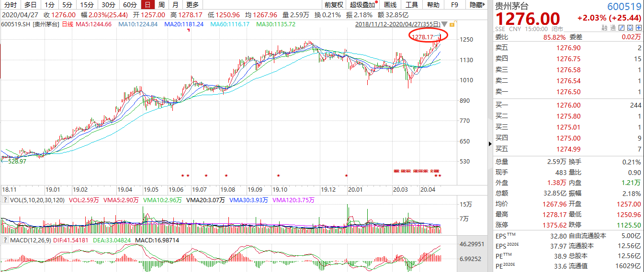Click the 528.97 low price marker
The width and height of the screenshot is (644, 272).
pyautogui.click(x=17, y=162)
